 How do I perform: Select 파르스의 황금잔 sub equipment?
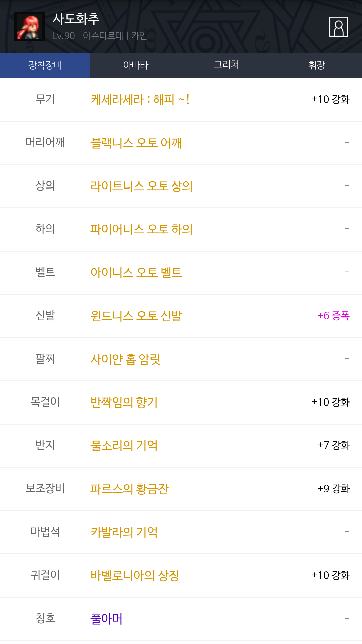point(129,489)
